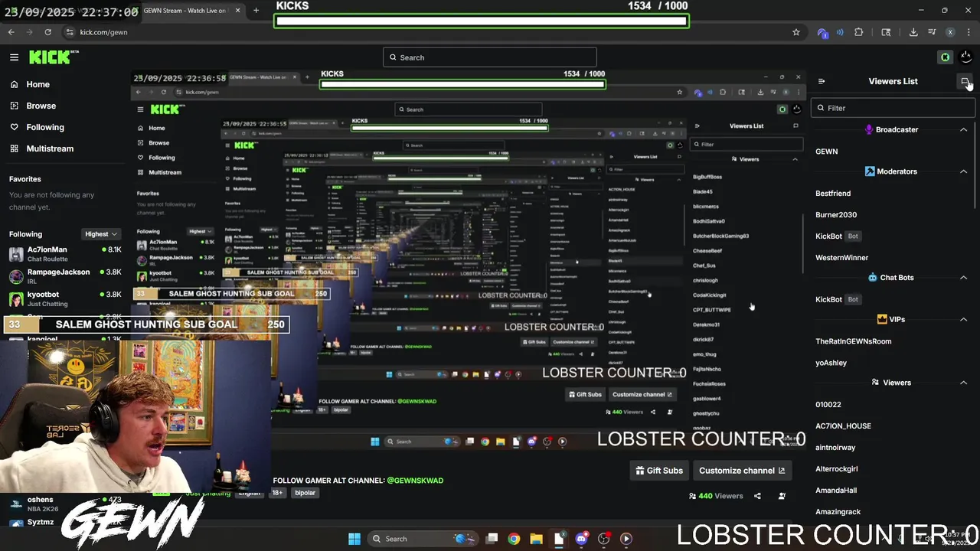This screenshot has width=980, height=551.
Task: Collapse the Broadcaster section chevron
Action: point(963,130)
